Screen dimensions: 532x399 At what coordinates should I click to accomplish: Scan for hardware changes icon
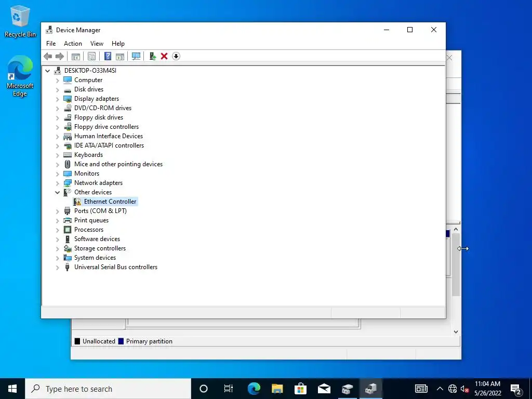tap(136, 56)
